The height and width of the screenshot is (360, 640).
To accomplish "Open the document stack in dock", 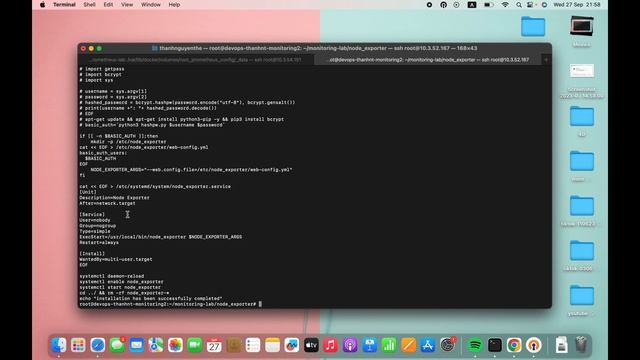I will tap(561, 345).
